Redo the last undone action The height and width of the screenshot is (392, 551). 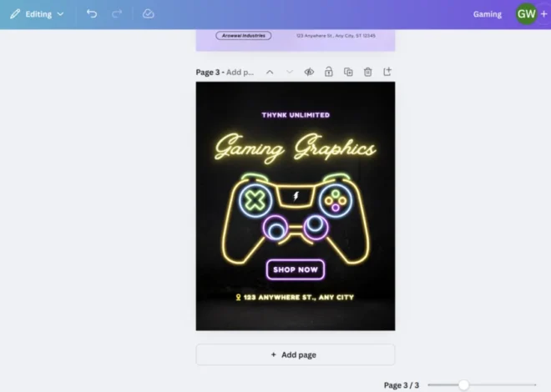coord(117,13)
